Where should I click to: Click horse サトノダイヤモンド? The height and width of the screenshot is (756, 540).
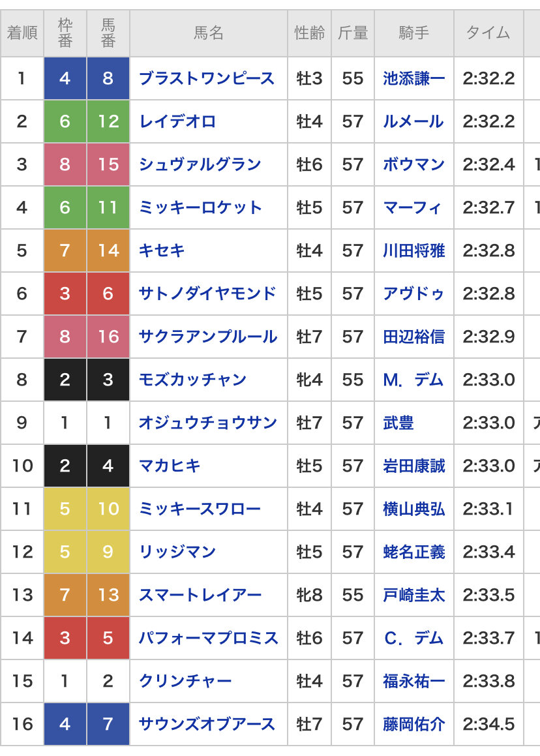pyautogui.click(x=207, y=294)
